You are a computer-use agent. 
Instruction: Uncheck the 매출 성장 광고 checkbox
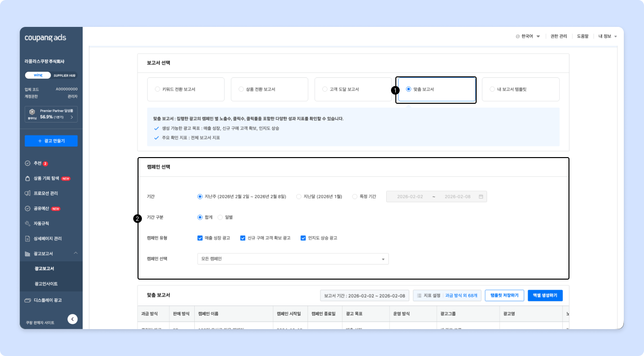[x=200, y=238]
